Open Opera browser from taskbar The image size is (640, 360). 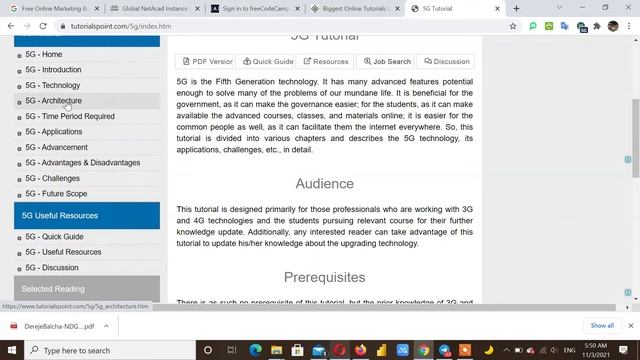pos(340,350)
